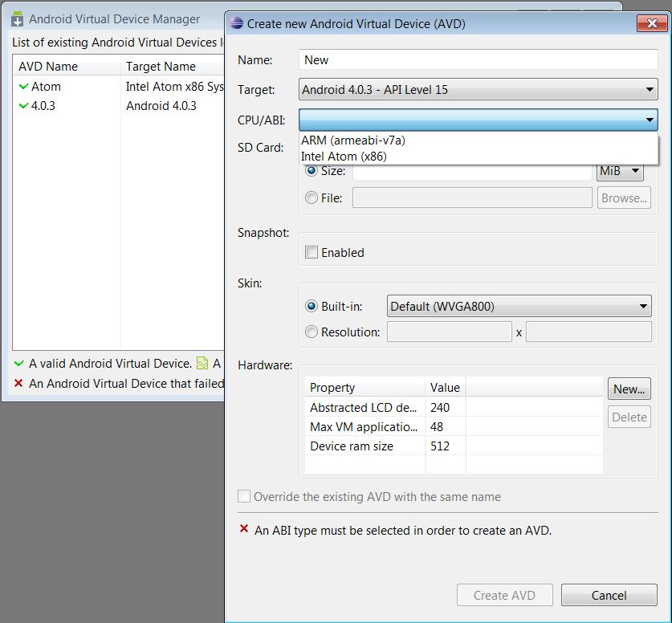672x623 pixels.
Task: Select the SD Card Size radio button
Action: click(x=312, y=171)
